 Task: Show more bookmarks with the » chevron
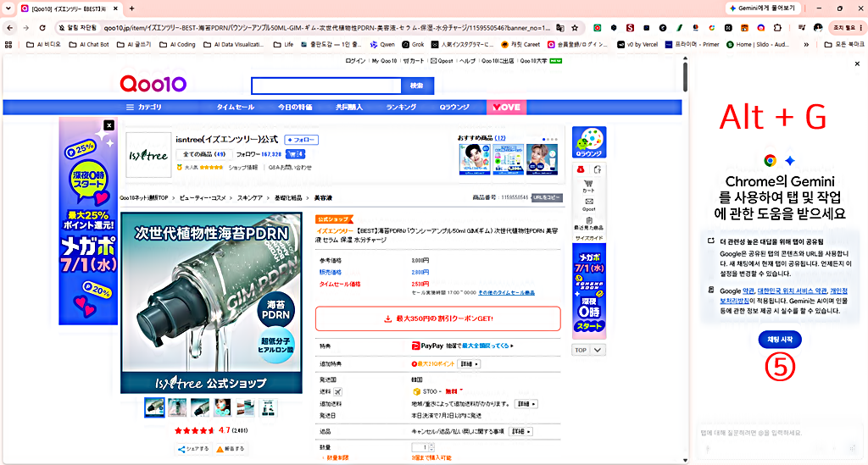coord(806,44)
